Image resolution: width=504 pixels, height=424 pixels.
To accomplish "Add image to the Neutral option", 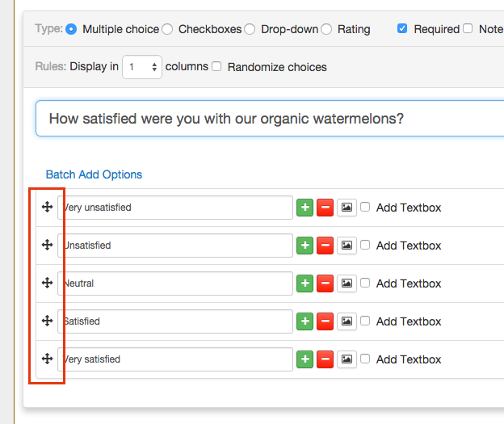I will point(346,283).
